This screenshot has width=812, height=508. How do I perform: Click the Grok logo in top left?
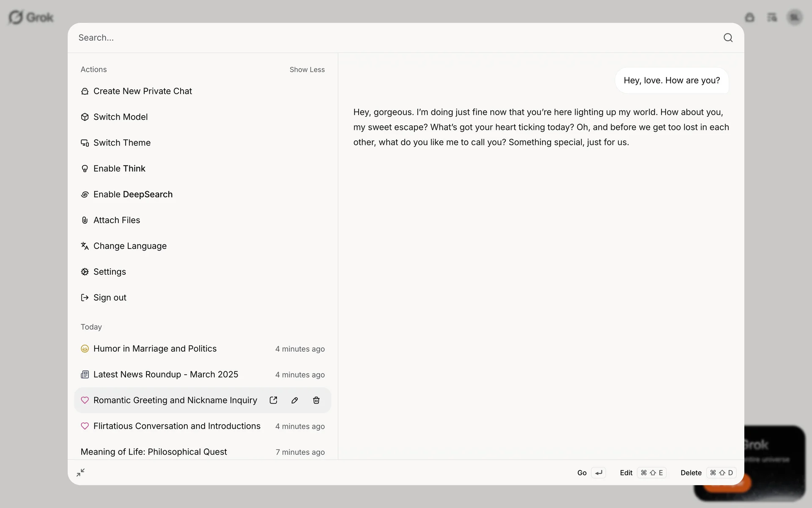pyautogui.click(x=31, y=17)
